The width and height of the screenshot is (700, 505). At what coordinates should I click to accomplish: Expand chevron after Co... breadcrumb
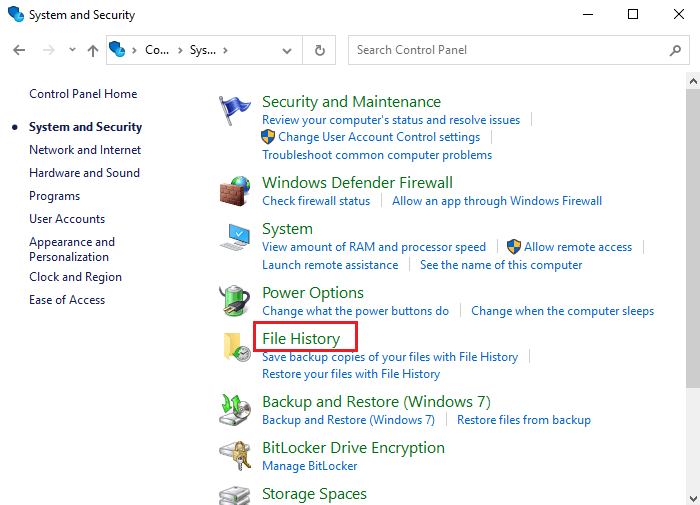(180, 50)
